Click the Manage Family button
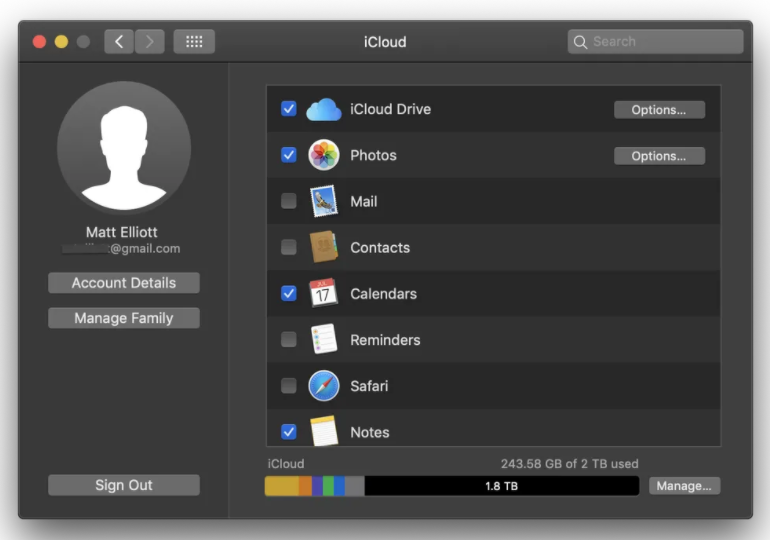770x540 pixels. pos(124,318)
